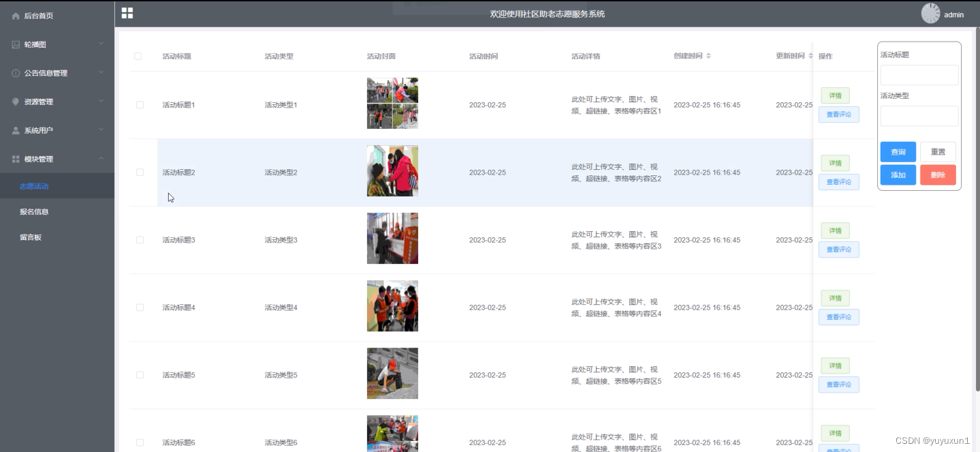Viewport: 980px width, 452px height.
Task: Focus the 活动标题 search input field
Action: point(919,75)
